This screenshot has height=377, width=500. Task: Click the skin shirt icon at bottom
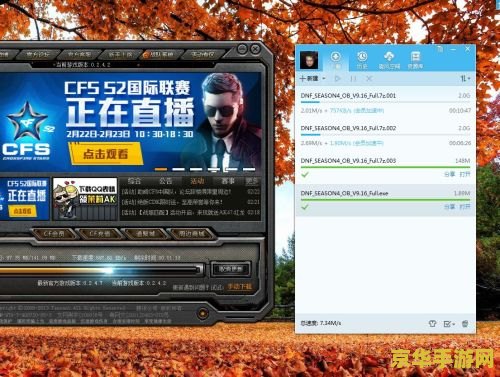432,323
